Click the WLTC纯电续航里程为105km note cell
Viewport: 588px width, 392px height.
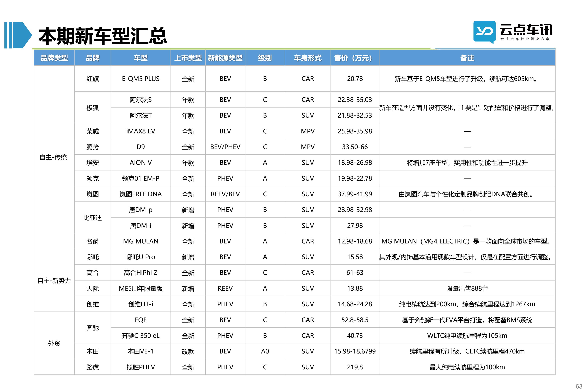tap(467, 335)
